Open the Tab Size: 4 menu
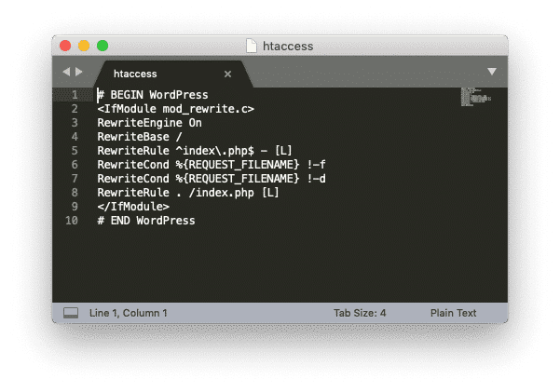The height and width of the screenshot is (392, 560). 360,313
